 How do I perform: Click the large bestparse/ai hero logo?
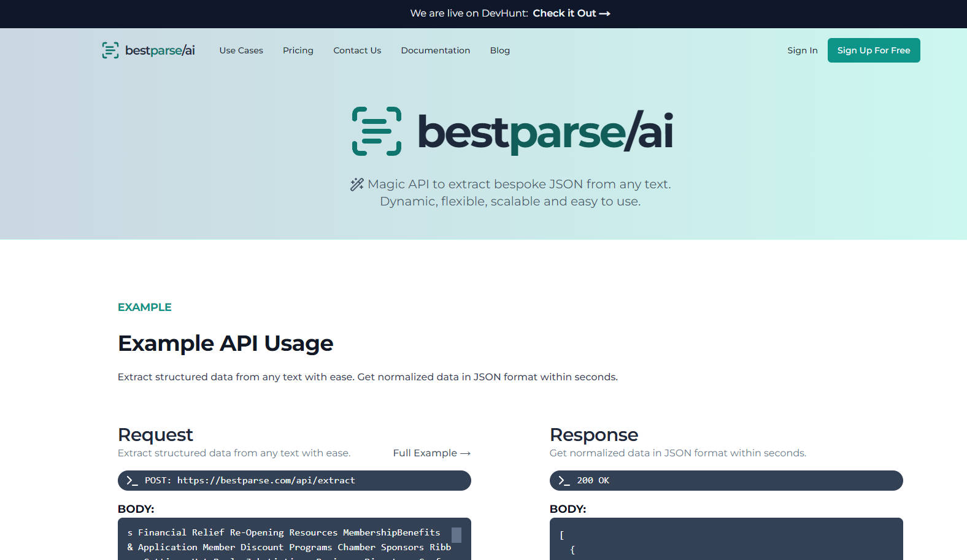[x=512, y=131]
